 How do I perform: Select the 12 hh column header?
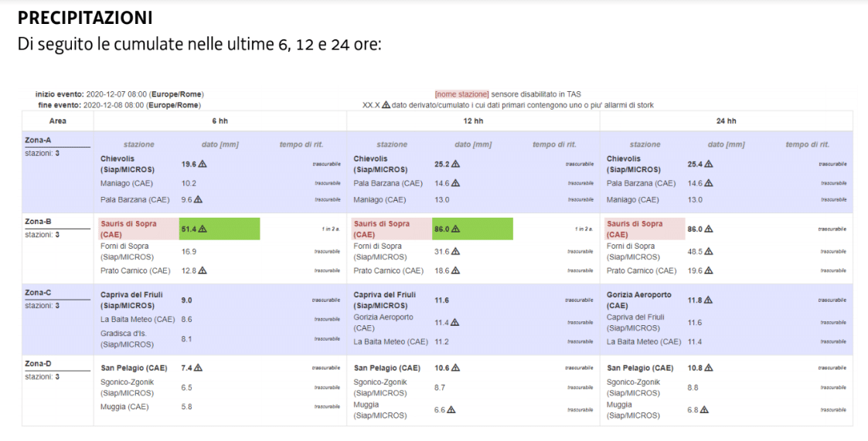473,120
